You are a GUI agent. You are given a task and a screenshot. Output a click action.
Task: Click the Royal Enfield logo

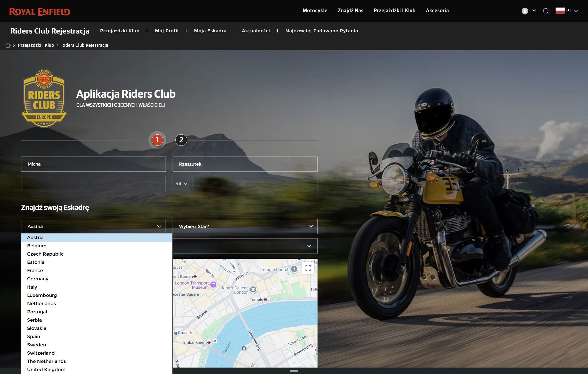[x=40, y=12]
